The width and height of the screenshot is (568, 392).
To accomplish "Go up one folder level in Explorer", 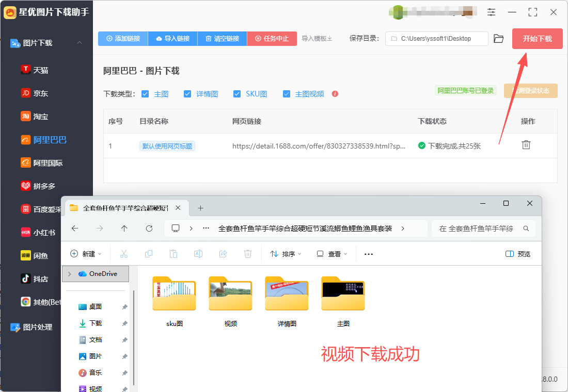I will click(x=124, y=228).
